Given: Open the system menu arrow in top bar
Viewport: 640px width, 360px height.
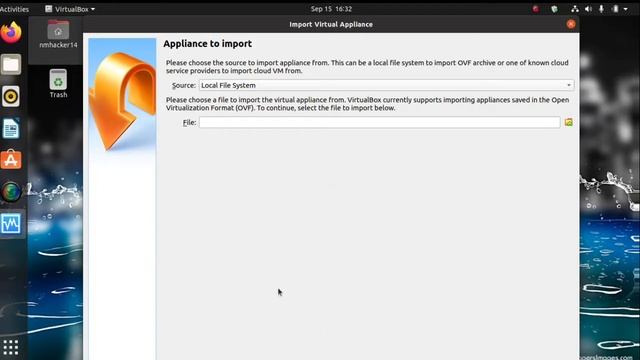Looking at the screenshot, I should coord(626,9).
